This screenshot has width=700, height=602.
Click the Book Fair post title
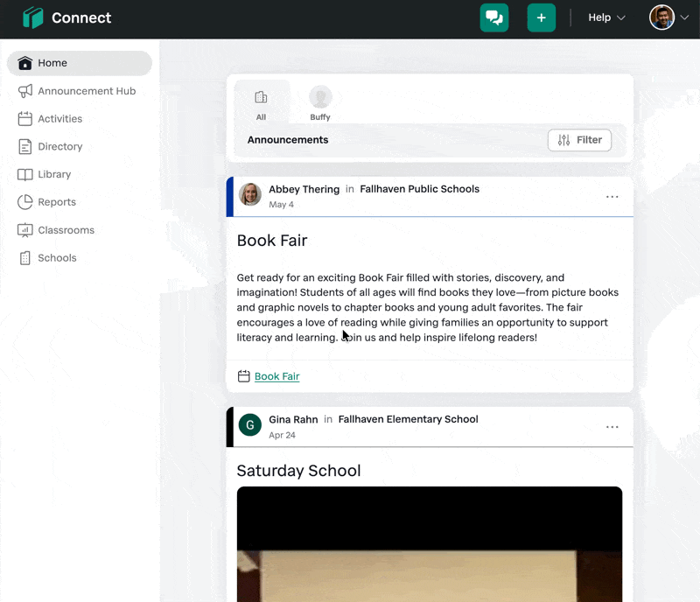(x=272, y=241)
